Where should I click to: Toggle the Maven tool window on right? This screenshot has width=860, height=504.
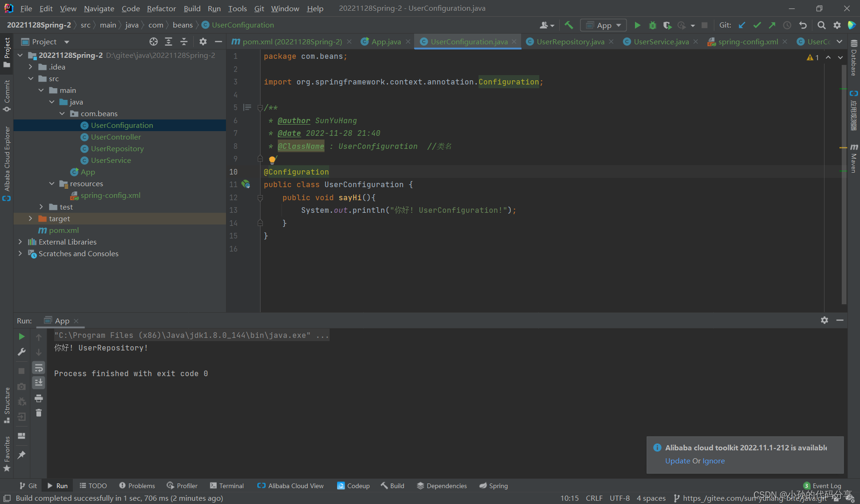pos(853,159)
